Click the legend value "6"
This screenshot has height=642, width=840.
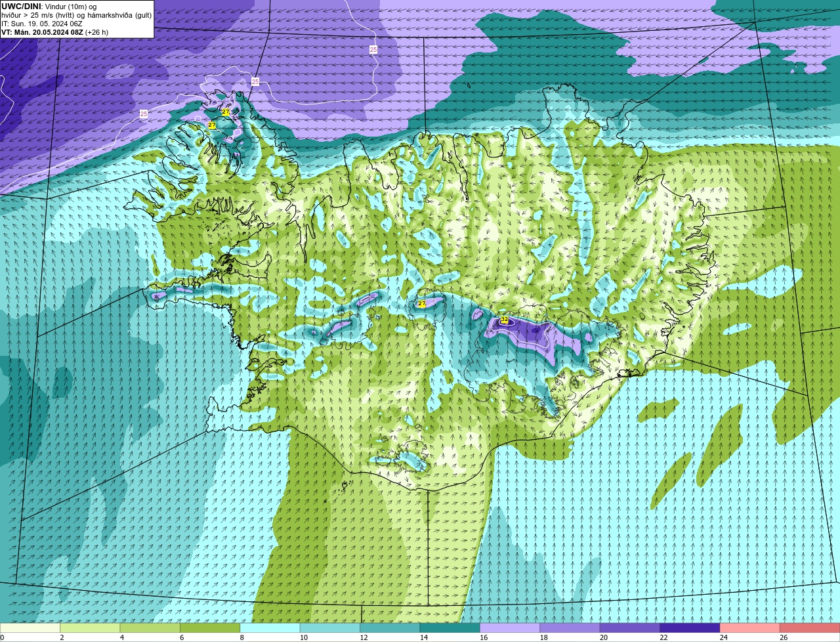tap(182, 637)
